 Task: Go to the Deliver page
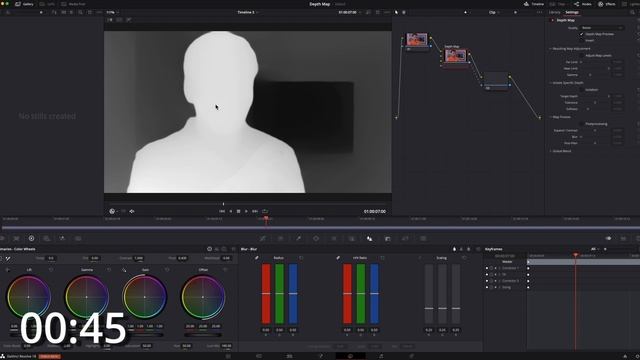click(411, 356)
